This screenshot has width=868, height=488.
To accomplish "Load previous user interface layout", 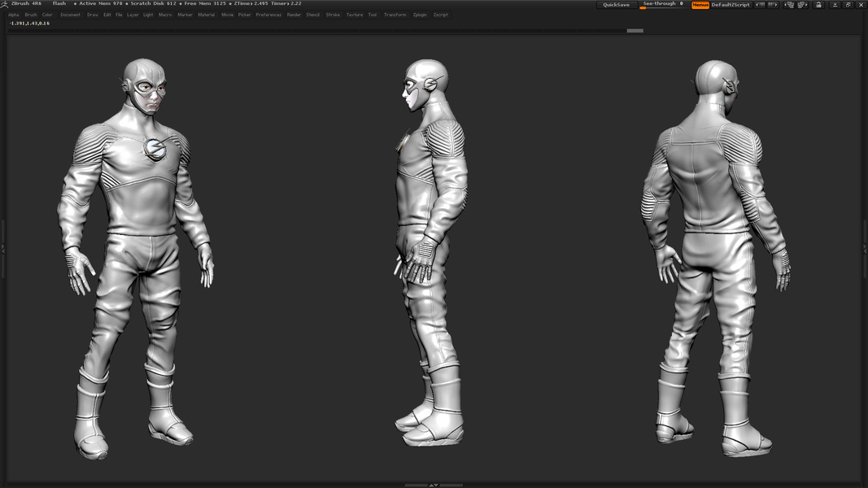I will (789, 5).
